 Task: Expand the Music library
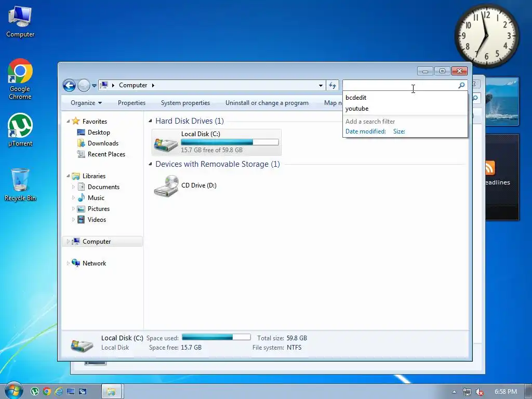[x=73, y=198]
